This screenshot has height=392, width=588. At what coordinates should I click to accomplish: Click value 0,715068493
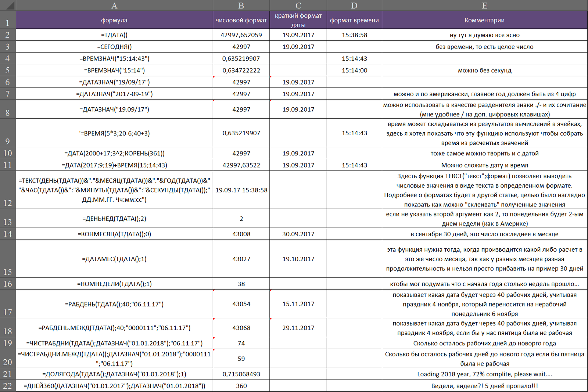point(241,374)
